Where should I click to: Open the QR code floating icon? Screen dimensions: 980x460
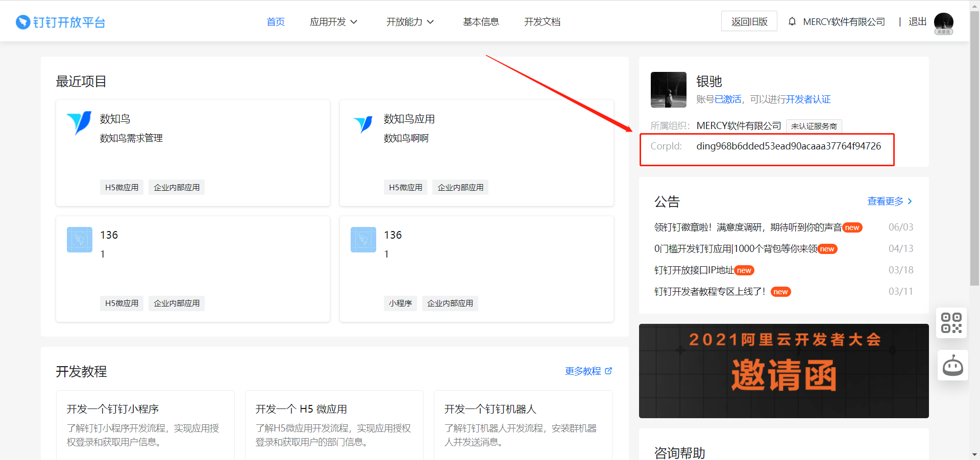point(951,323)
